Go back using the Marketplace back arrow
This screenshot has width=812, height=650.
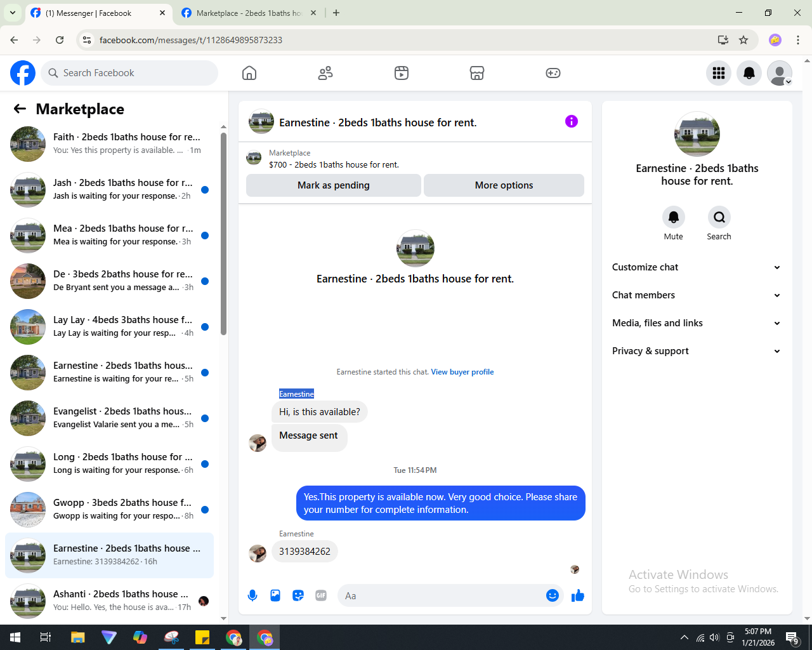tap(20, 109)
